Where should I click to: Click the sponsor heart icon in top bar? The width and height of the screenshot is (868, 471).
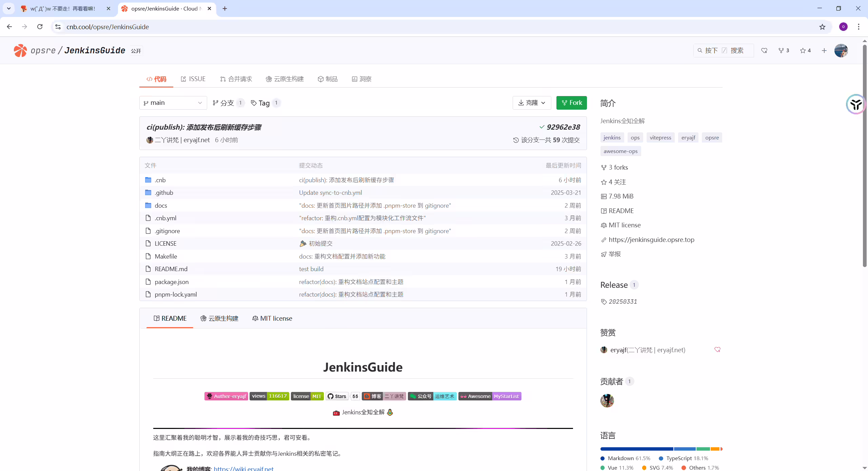click(764, 51)
